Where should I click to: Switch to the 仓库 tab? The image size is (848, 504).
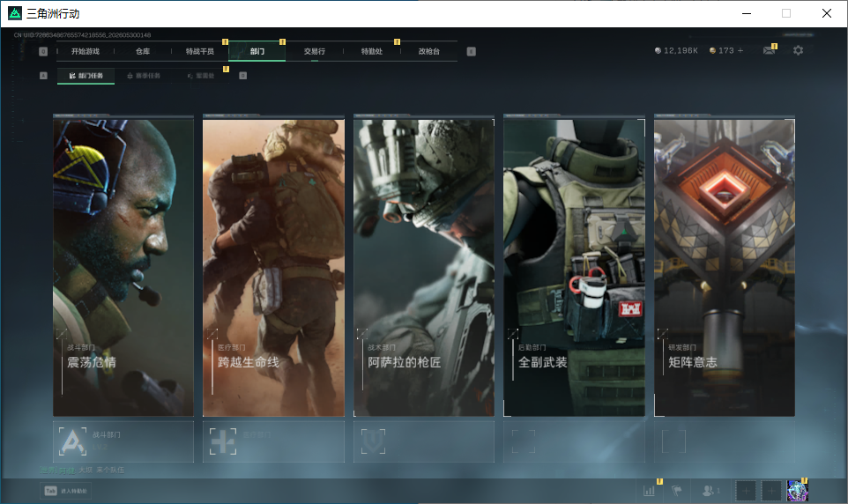pos(143,51)
